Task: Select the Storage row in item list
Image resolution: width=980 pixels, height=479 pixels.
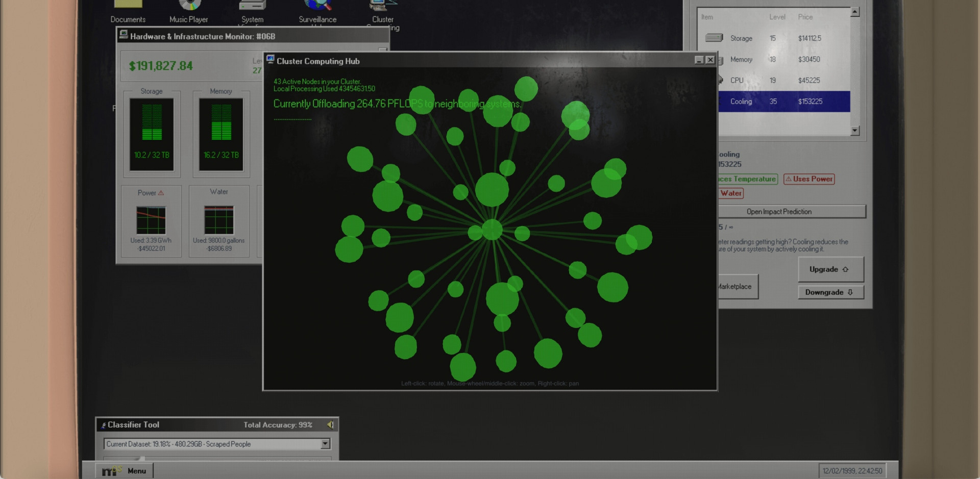Action: click(776, 38)
